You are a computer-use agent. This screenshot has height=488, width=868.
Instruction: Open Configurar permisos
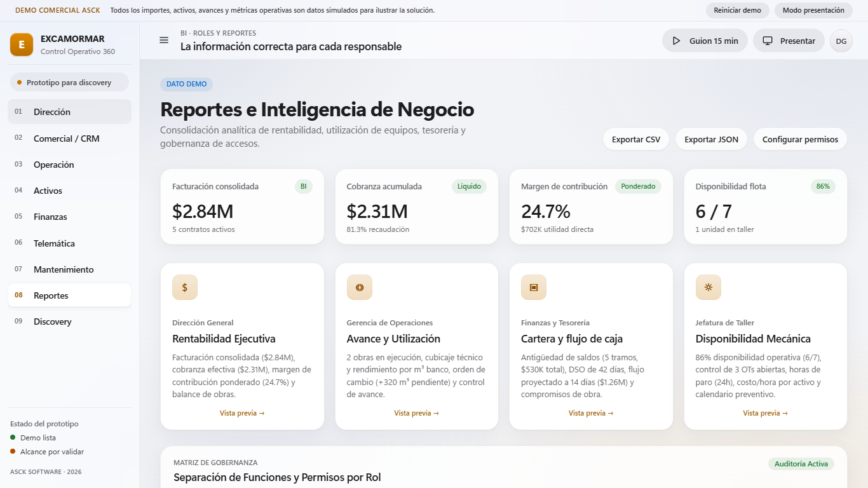800,139
